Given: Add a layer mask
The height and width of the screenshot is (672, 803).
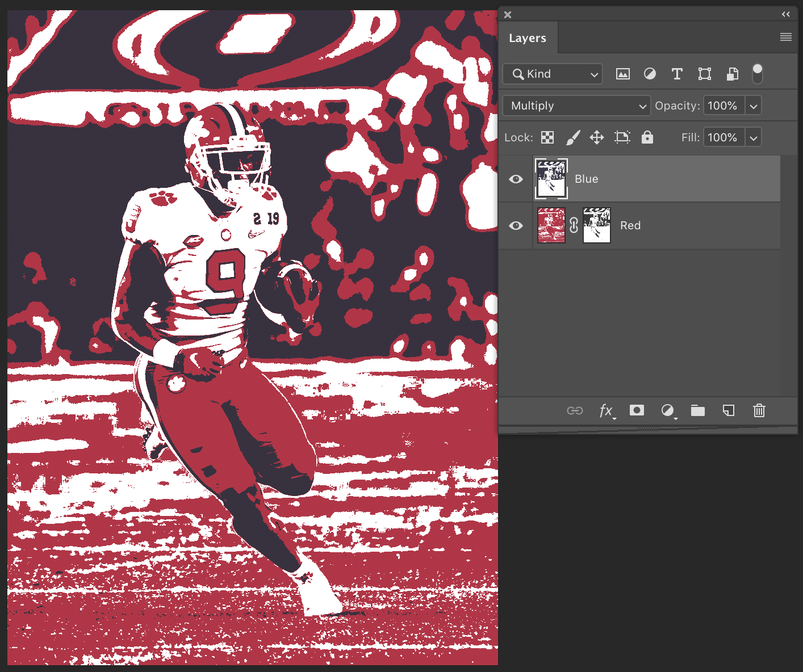Looking at the screenshot, I should click(x=637, y=410).
